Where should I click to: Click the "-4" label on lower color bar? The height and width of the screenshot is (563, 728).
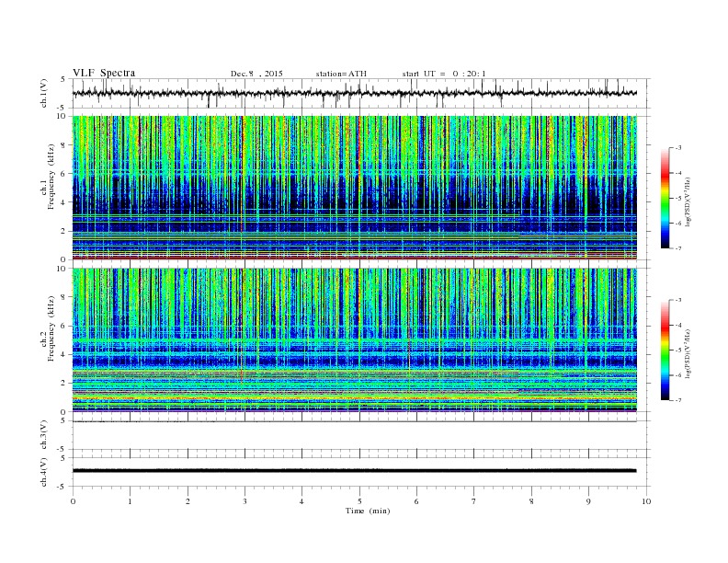[x=678, y=325]
